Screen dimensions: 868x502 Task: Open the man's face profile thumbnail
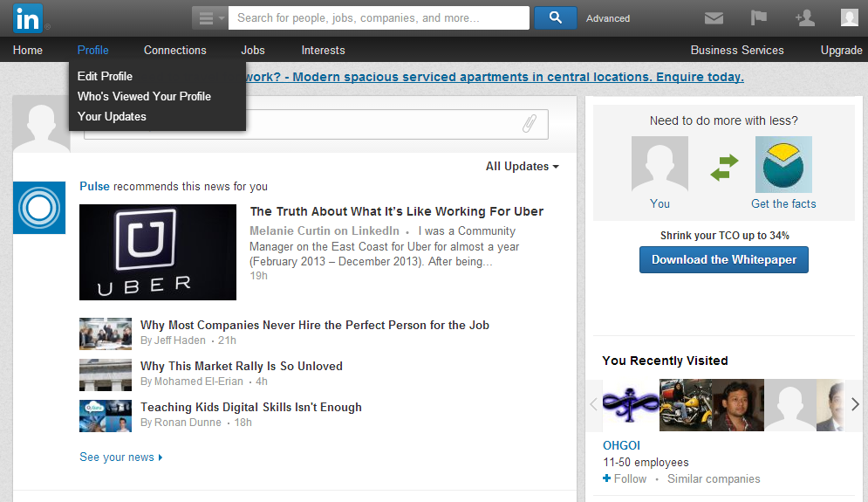[x=738, y=405]
